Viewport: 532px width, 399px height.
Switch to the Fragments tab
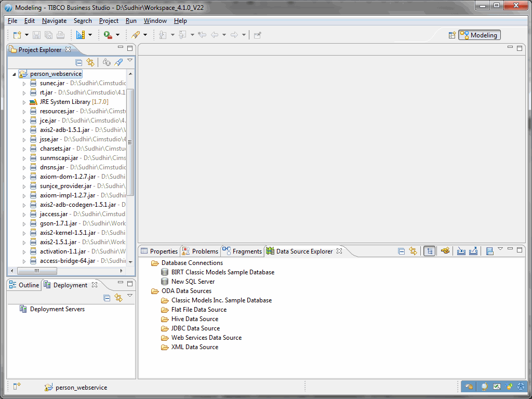pos(242,251)
